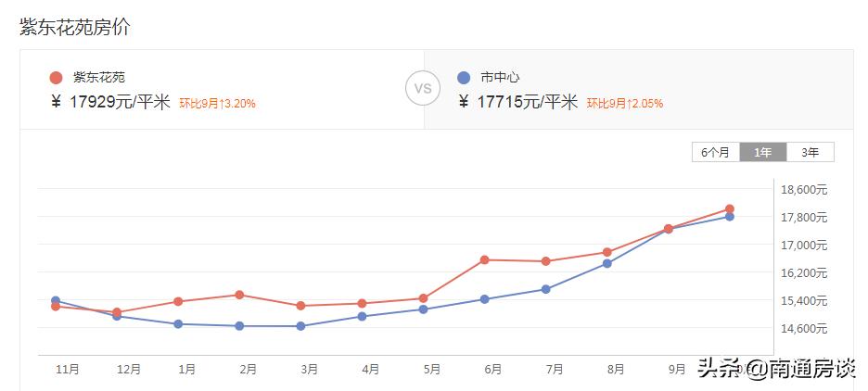The image size is (868, 391).
Task: Select the 1年 time range tab
Action: [x=762, y=153]
